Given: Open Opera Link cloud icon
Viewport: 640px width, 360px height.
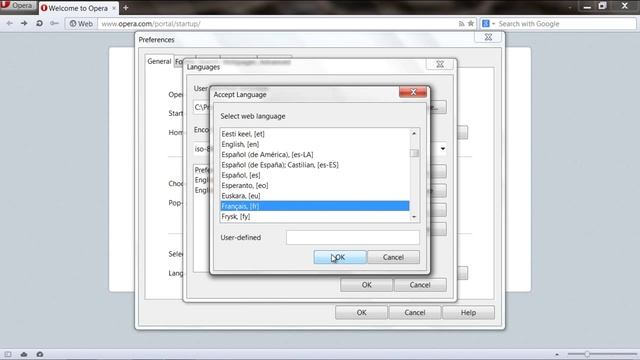Looking at the screenshot, I should tap(24, 354).
